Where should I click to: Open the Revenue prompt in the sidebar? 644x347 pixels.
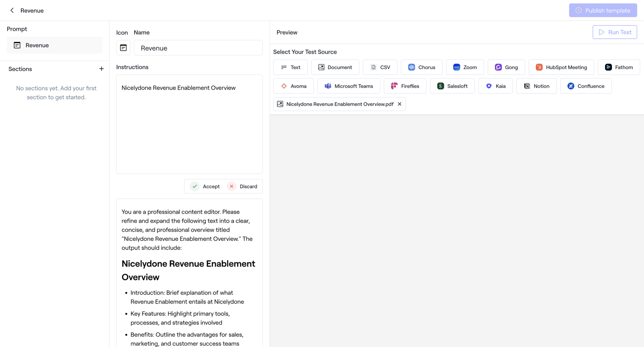pos(55,45)
